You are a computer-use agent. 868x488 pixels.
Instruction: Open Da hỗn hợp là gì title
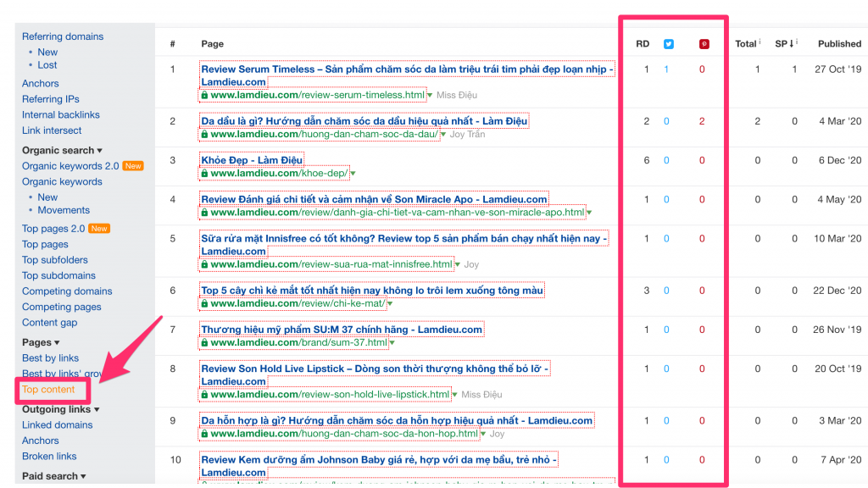pyautogui.click(x=397, y=421)
